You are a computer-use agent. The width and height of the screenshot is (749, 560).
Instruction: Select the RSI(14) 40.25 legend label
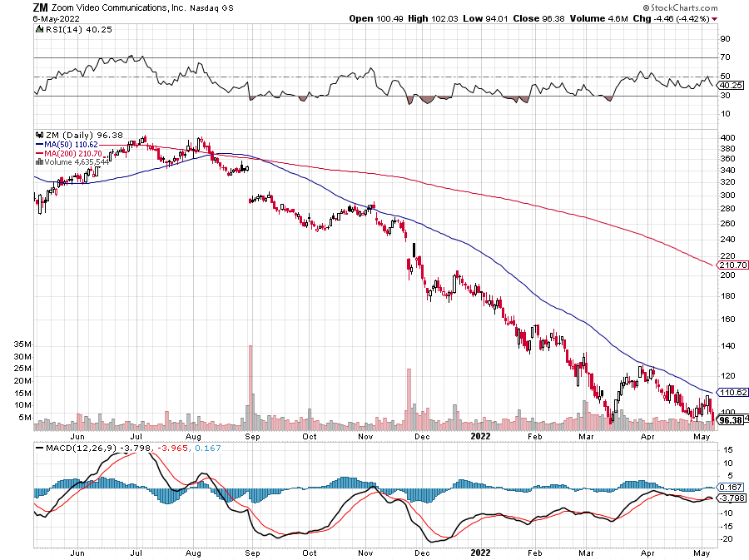pyautogui.click(x=78, y=30)
